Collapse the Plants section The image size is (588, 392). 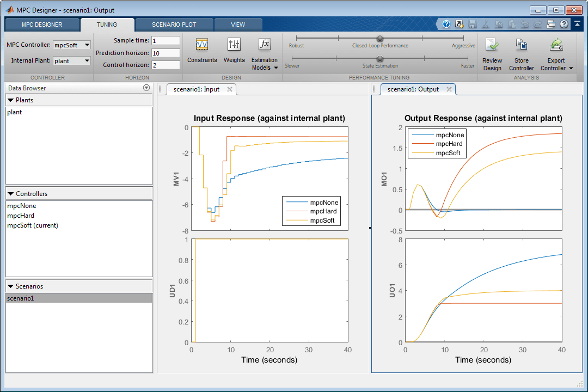pos(10,100)
